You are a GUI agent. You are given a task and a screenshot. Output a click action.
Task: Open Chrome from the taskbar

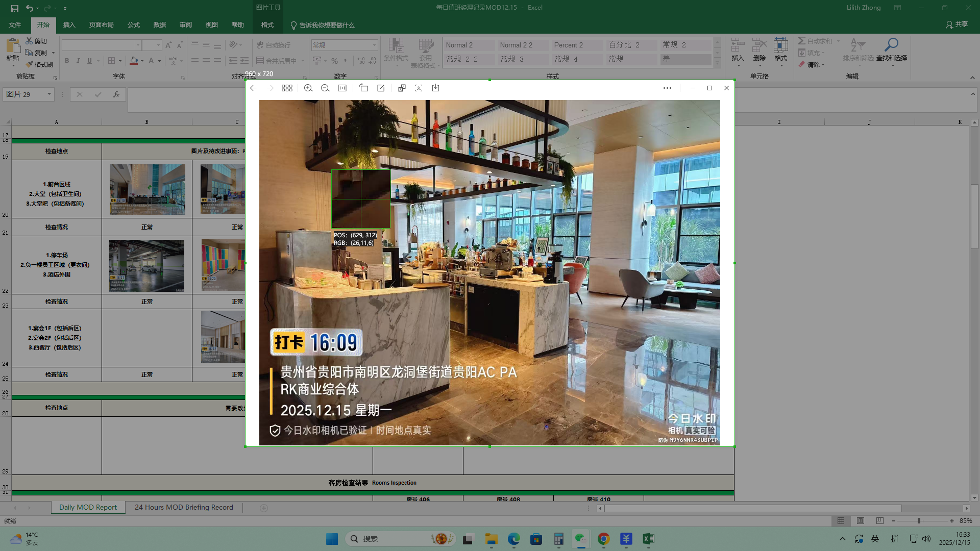coord(603,539)
